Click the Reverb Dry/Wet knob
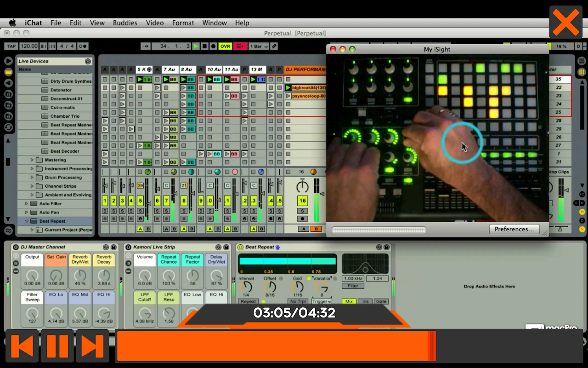 click(80, 275)
